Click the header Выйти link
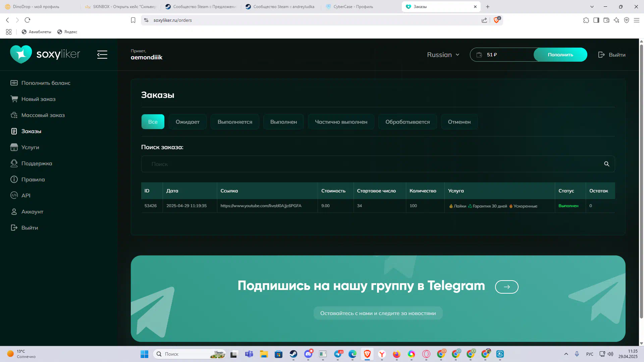Screen dimensions: 644x362 point(612,55)
